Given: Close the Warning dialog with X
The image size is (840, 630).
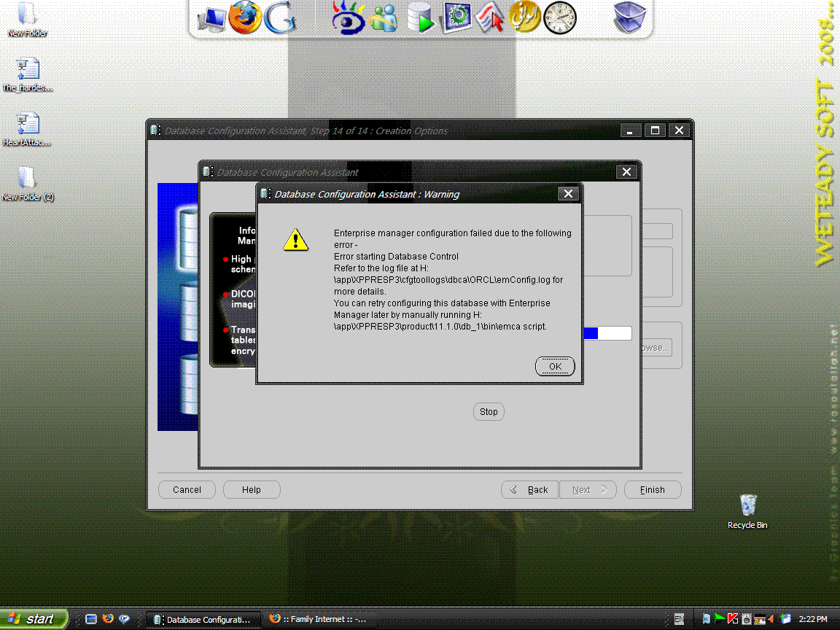Looking at the screenshot, I should pos(568,194).
